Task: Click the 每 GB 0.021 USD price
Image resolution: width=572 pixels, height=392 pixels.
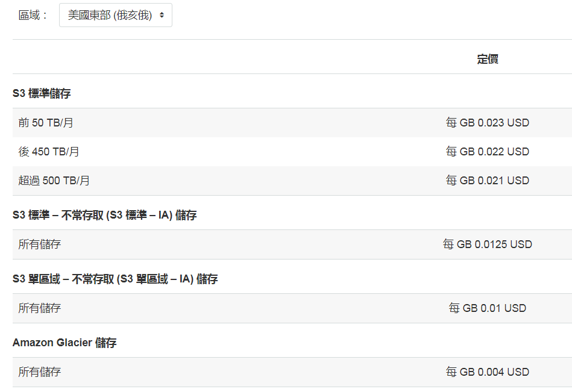Action: point(488,181)
